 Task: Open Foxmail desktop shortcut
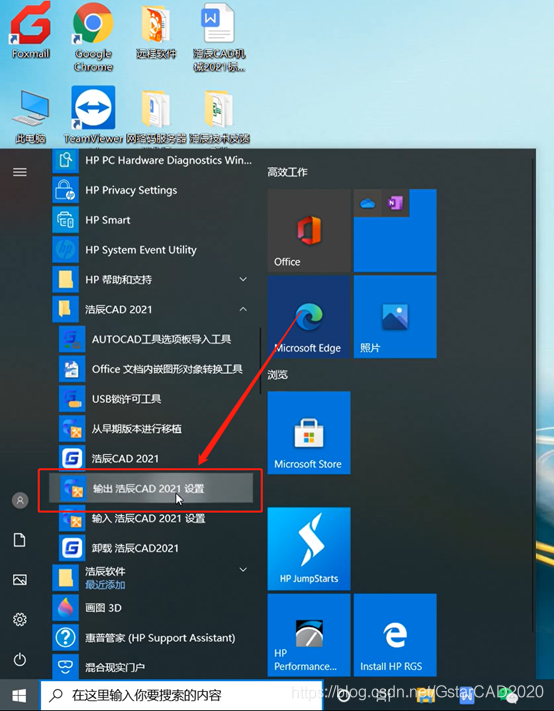coord(30,32)
